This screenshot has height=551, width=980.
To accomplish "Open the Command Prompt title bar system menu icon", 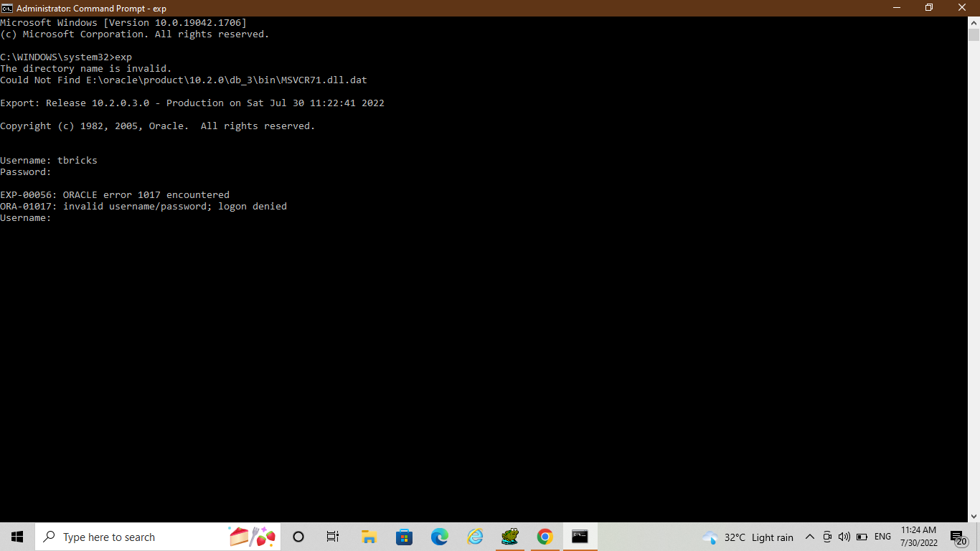I will click(7, 8).
